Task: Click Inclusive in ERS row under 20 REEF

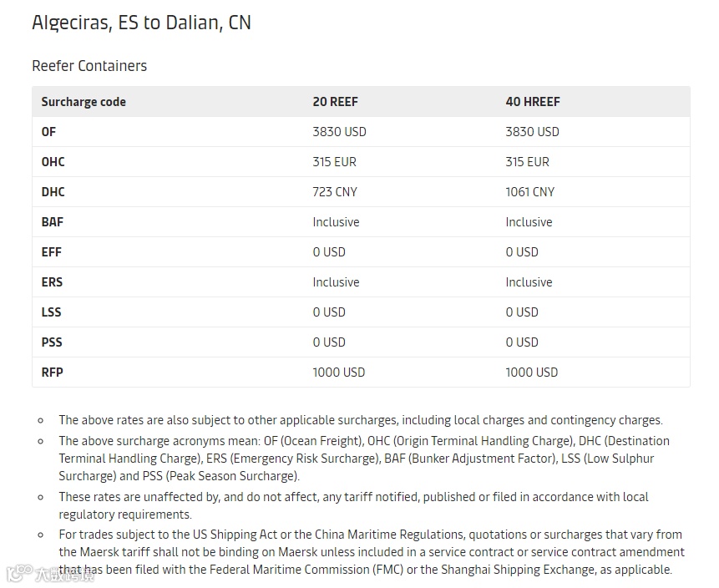Action: 336,282
